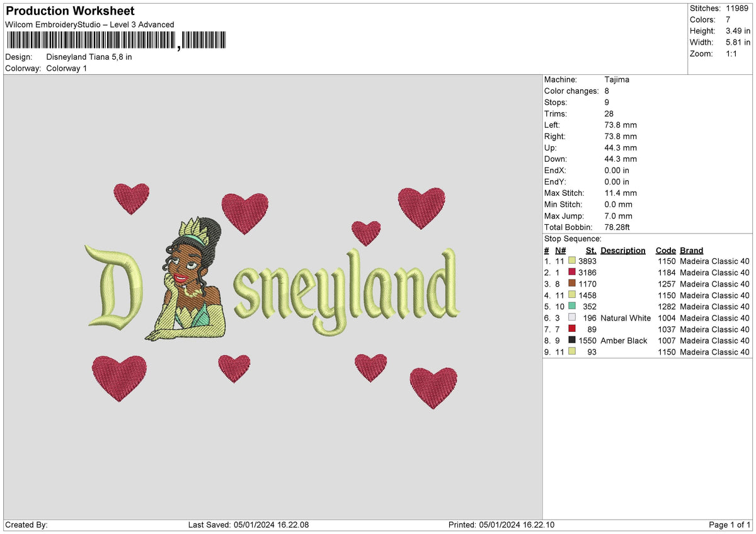Select the Up value "44.3 mm"

click(621, 147)
